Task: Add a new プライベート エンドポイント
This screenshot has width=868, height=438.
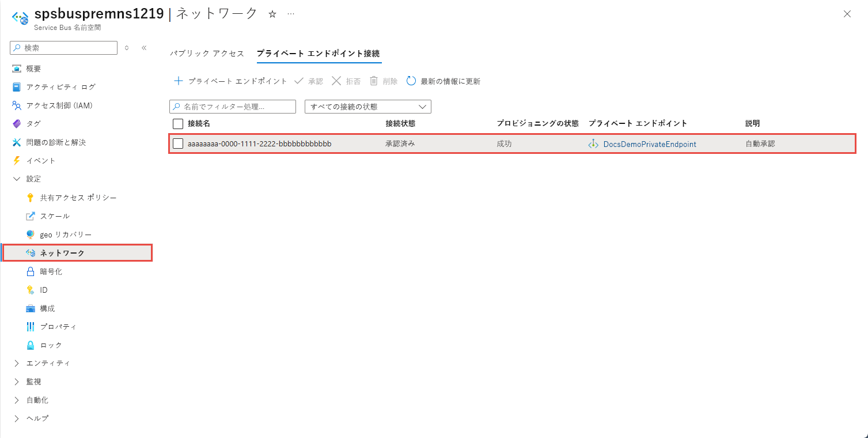Action: (x=230, y=81)
